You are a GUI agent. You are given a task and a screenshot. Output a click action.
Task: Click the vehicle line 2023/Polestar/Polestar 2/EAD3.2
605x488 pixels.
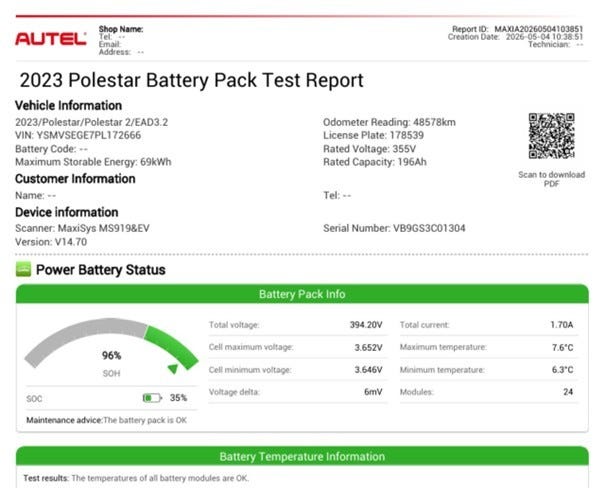pos(91,122)
